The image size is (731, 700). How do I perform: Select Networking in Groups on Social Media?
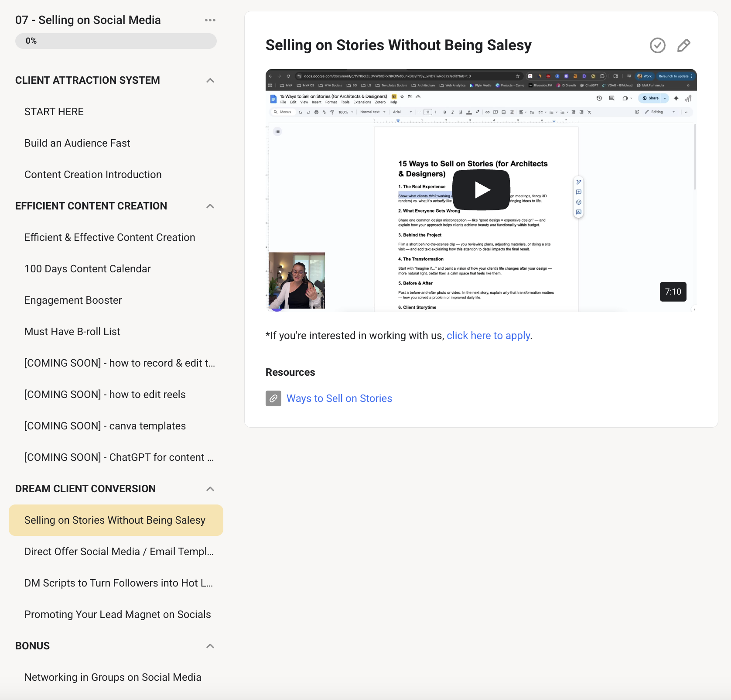click(113, 677)
